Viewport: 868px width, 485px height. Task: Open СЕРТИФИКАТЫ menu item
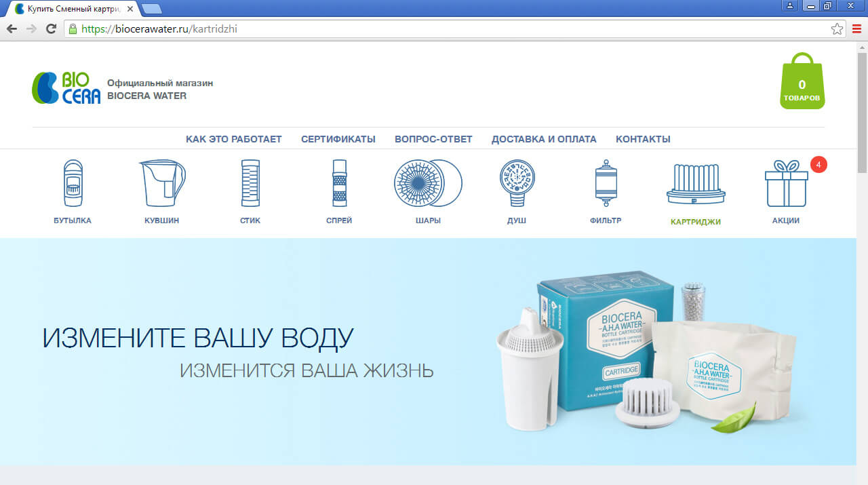tap(338, 139)
